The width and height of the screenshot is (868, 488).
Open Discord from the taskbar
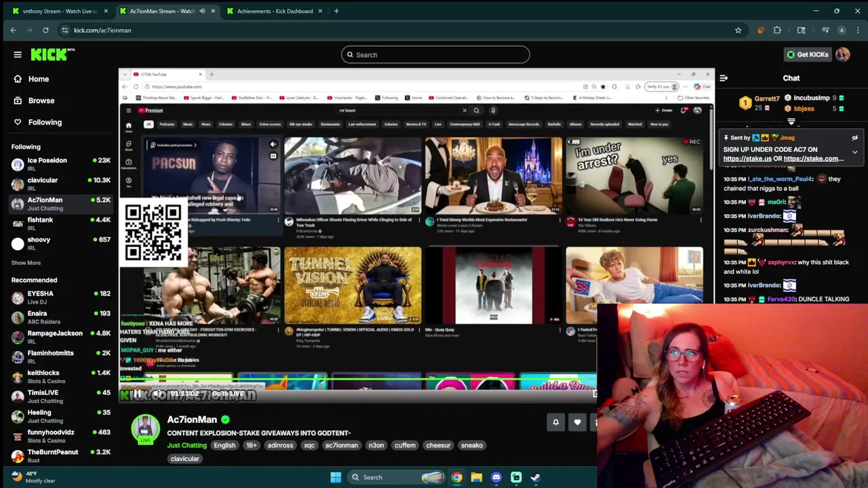pyautogui.click(x=496, y=477)
